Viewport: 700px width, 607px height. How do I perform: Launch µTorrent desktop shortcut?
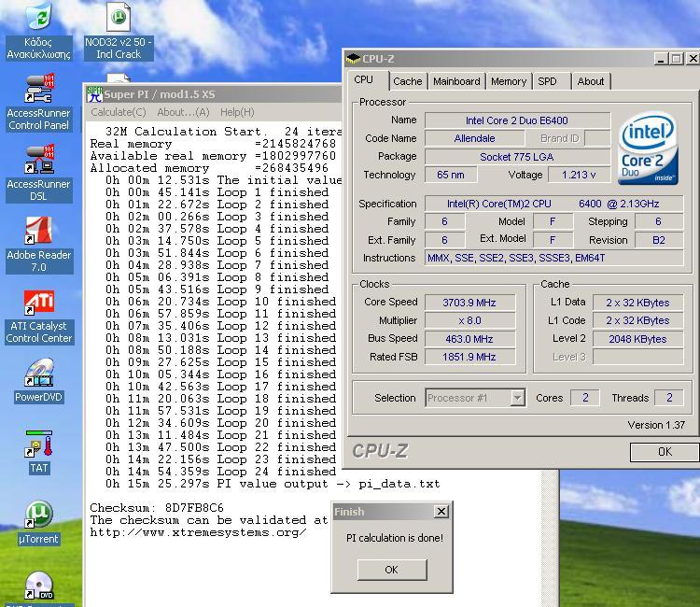pos(39,523)
